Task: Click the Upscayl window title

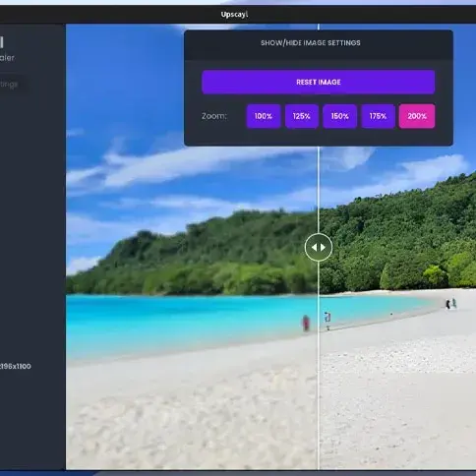Action: (234, 15)
